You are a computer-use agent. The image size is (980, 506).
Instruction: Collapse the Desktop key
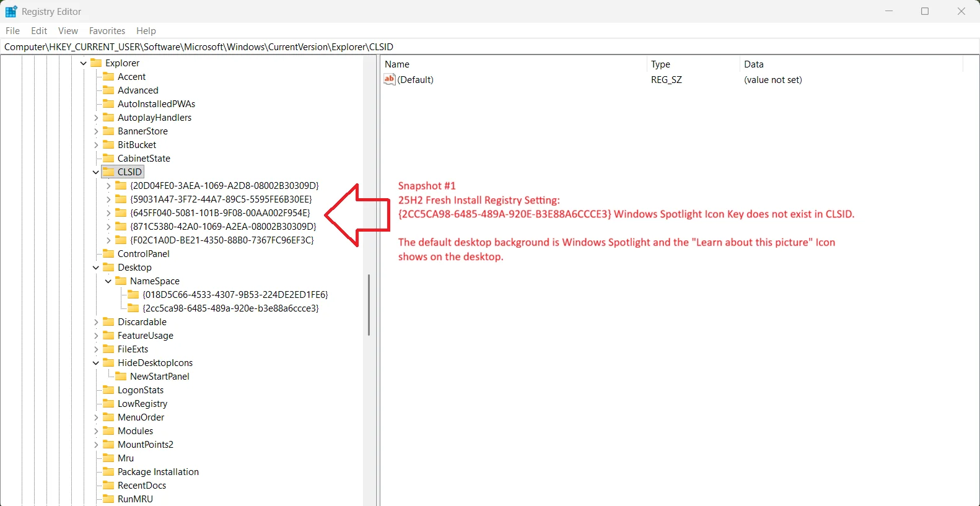(96, 268)
